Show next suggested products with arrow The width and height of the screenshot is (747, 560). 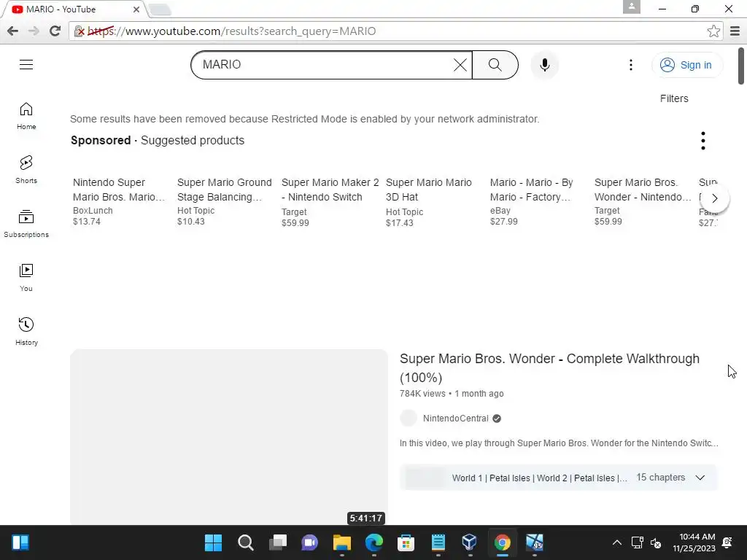(x=714, y=198)
